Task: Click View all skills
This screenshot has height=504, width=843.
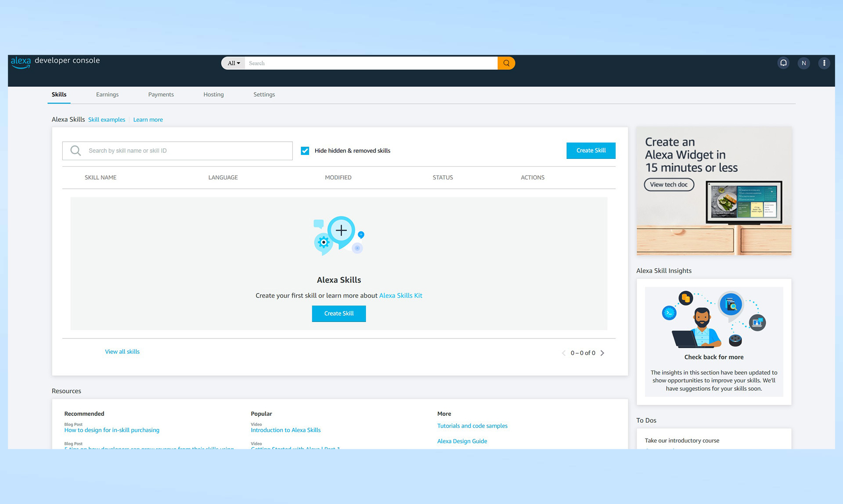Action: pos(122,351)
